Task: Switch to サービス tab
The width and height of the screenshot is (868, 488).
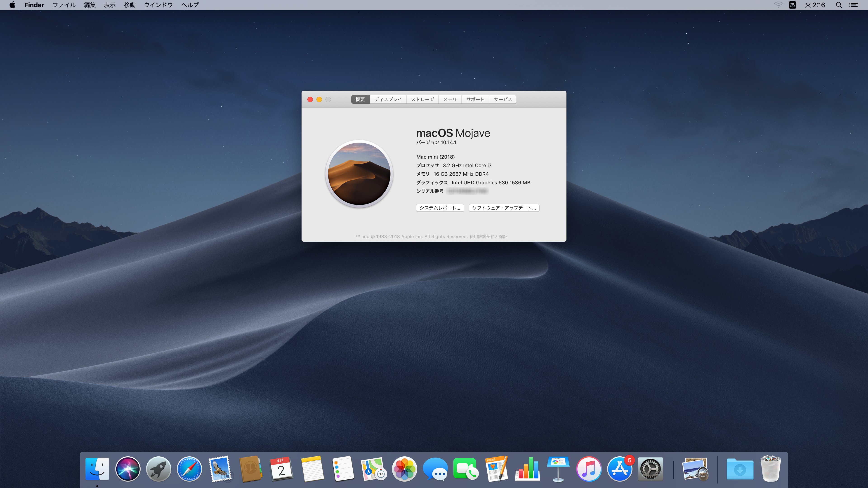Action: click(x=503, y=99)
